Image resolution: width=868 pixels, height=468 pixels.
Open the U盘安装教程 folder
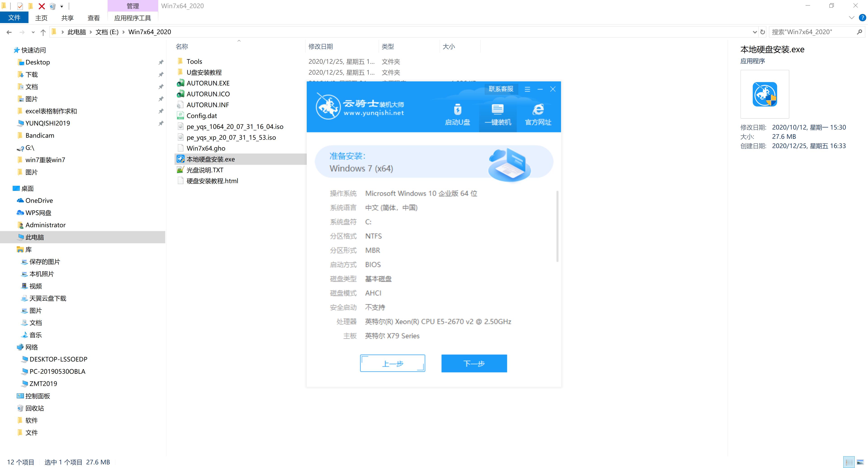(x=205, y=72)
